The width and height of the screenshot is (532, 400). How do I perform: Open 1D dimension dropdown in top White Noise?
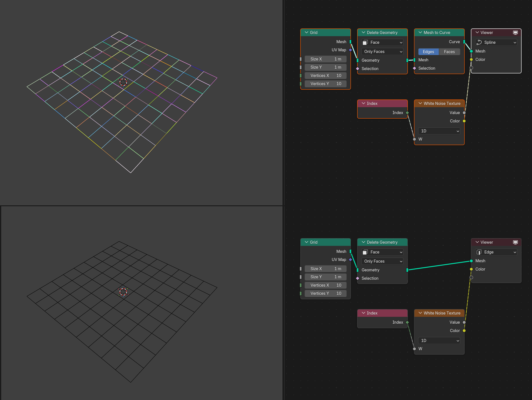pos(439,131)
